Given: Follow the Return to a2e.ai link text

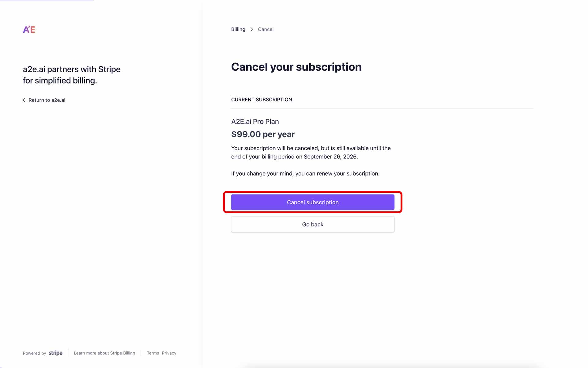Looking at the screenshot, I should tap(47, 100).
